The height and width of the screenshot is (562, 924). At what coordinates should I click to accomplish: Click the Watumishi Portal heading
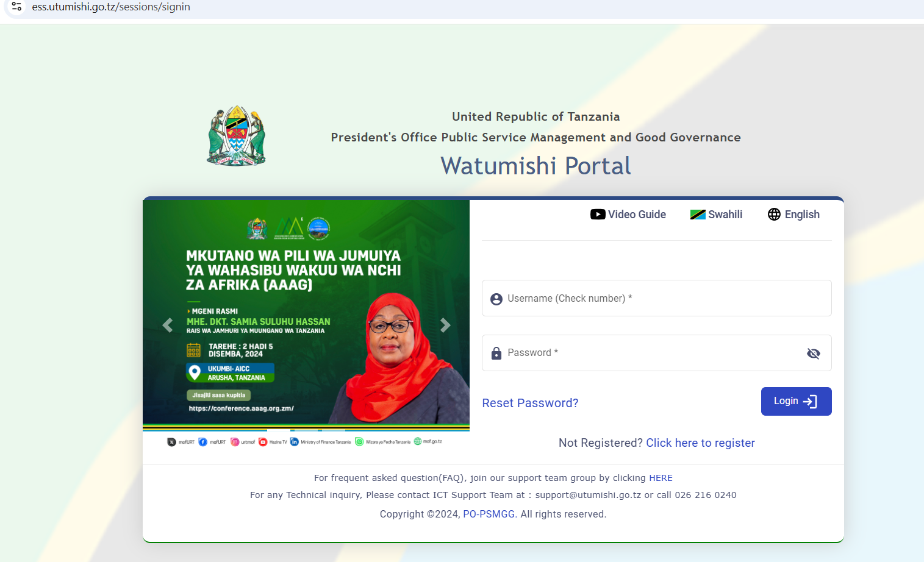[535, 166]
